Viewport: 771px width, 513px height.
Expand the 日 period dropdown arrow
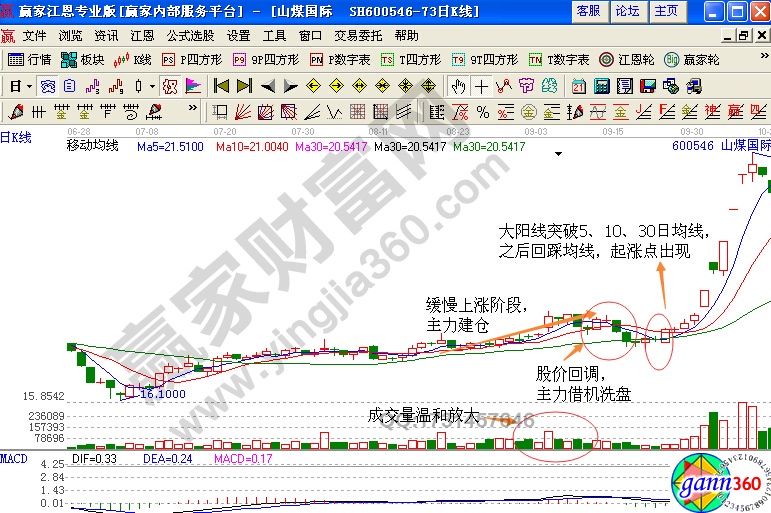[x=28, y=86]
